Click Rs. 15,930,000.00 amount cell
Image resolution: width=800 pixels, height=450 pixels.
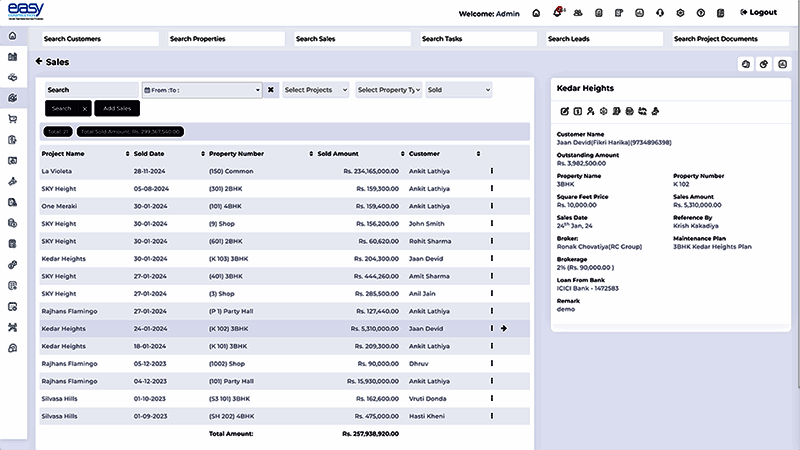(x=373, y=381)
